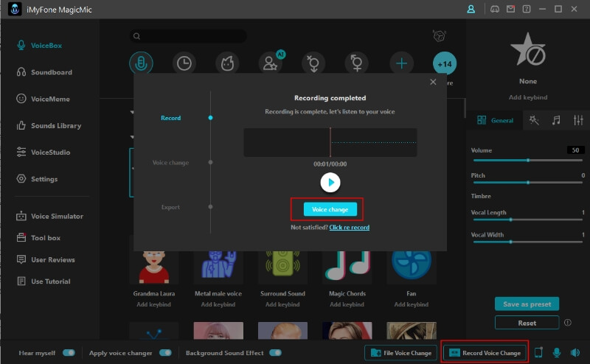Image resolution: width=590 pixels, height=364 pixels.
Task: Click Add keybind under Fan
Action: pyautogui.click(x=412, y=304)
